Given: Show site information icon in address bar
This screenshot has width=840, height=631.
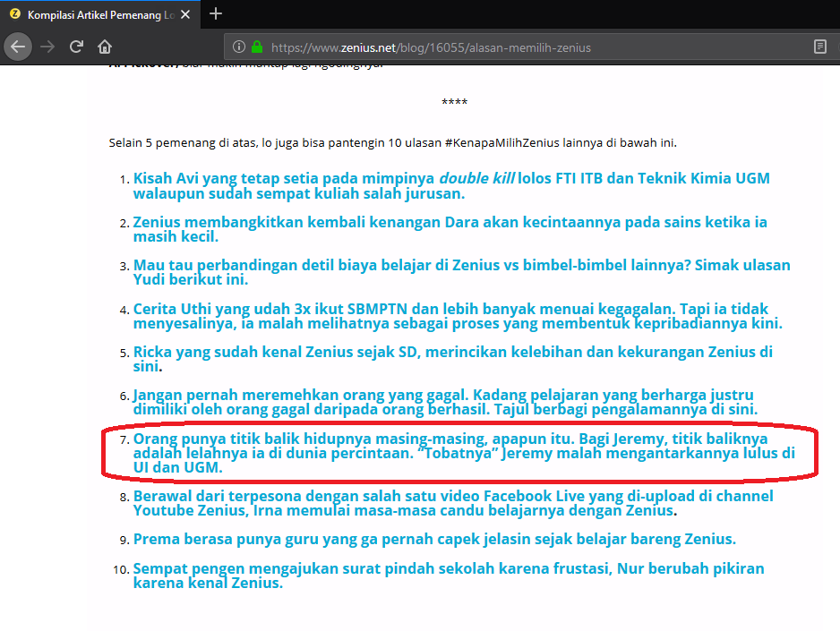Looking at the screenshot, I should tap(239, 47).
